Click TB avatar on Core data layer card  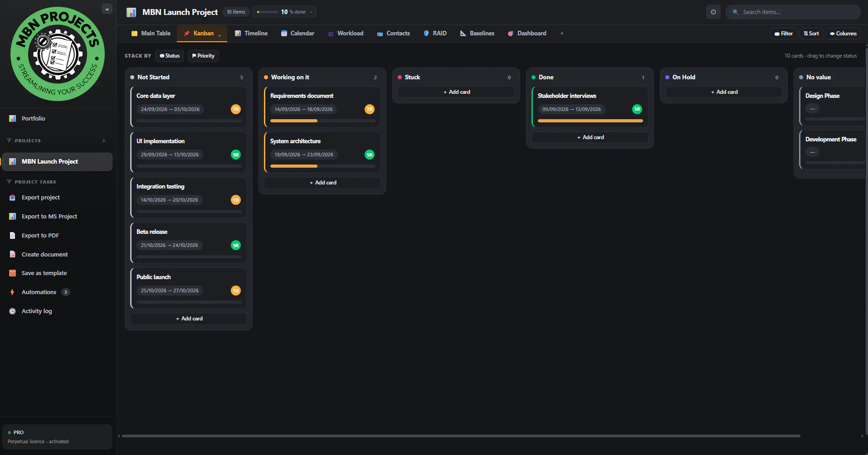coord(236,109)
